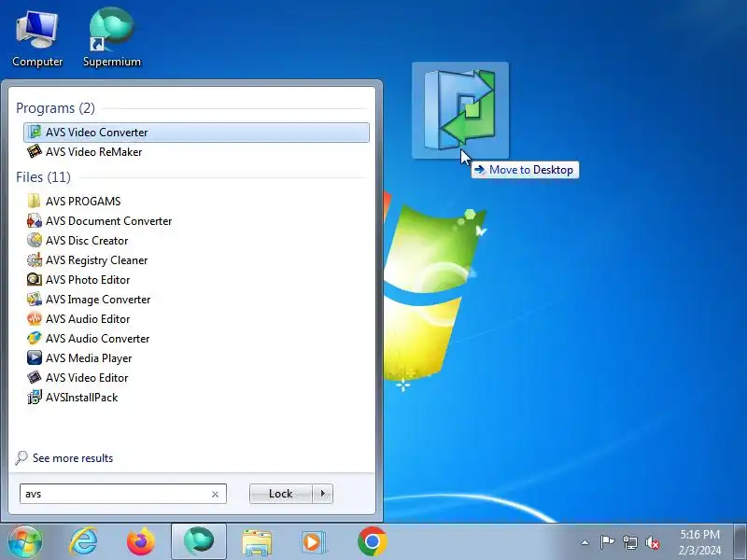Open Windows Media Player from the taskbar
This screenshot has width=747, height=560.
314,542
